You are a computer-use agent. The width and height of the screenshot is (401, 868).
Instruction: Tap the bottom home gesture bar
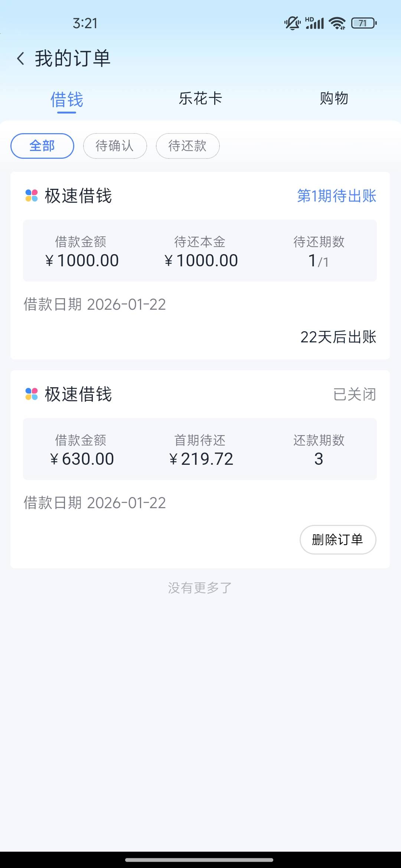(x=199, y=859)
